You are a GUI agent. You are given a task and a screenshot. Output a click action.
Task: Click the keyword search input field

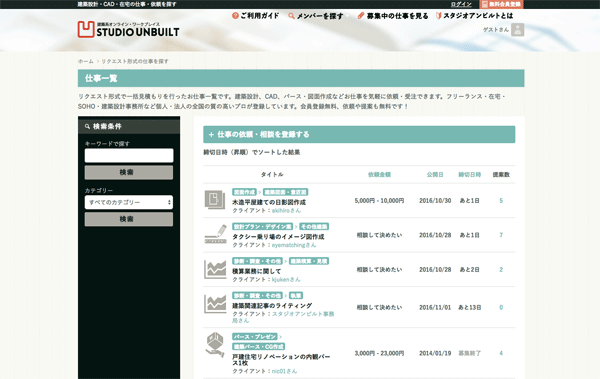pyautogui.click(x=129, y=155)
